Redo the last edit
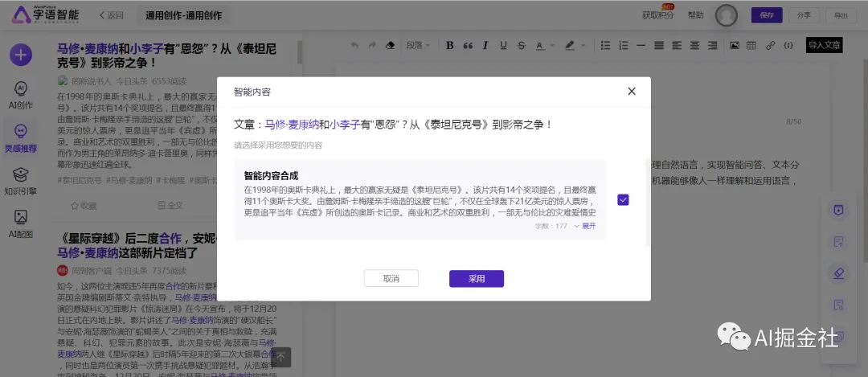Viewport: 868px width, 377px height. (x=373, y=45)
